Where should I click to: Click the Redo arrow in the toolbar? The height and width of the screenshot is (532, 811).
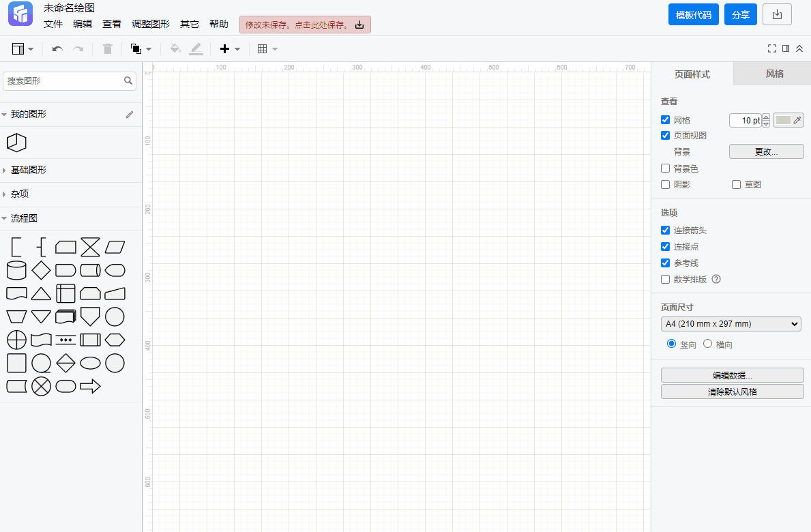click(x=78, y=49)
